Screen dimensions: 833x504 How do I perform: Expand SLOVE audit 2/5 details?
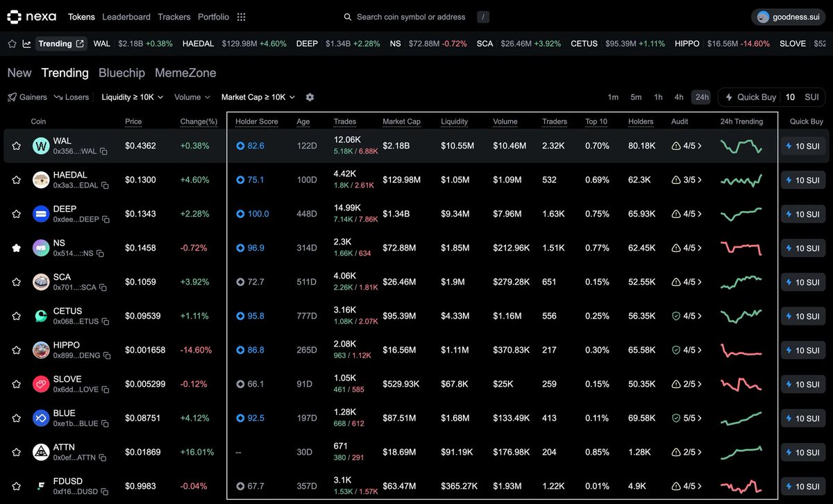coord(687,384)
